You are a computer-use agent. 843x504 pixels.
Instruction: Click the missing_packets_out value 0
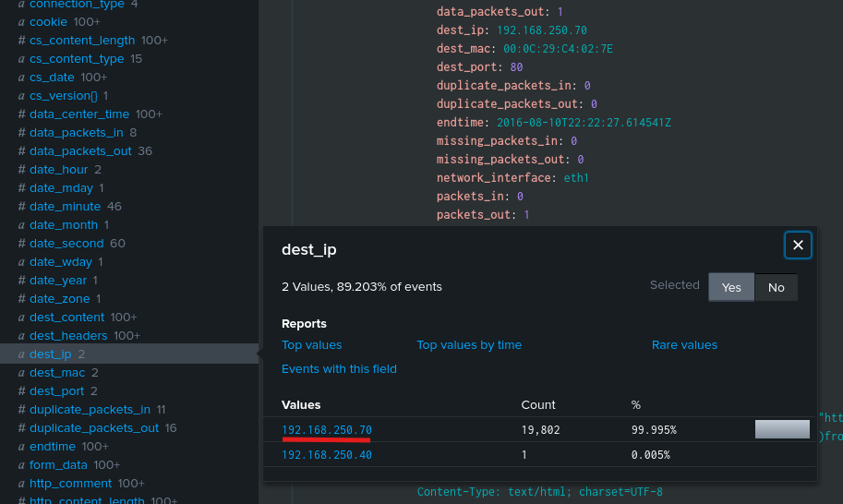click(581, 160)
